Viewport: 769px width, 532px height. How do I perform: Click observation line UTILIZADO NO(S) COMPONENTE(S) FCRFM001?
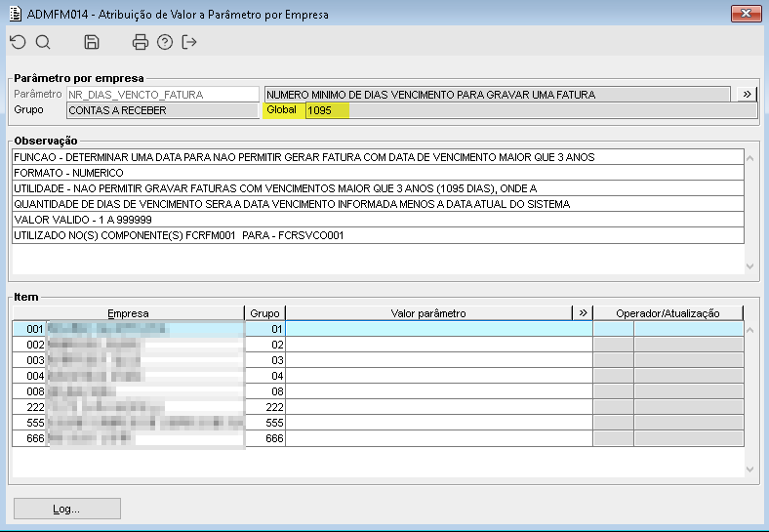pyautogui.click(x=378, y=235)
